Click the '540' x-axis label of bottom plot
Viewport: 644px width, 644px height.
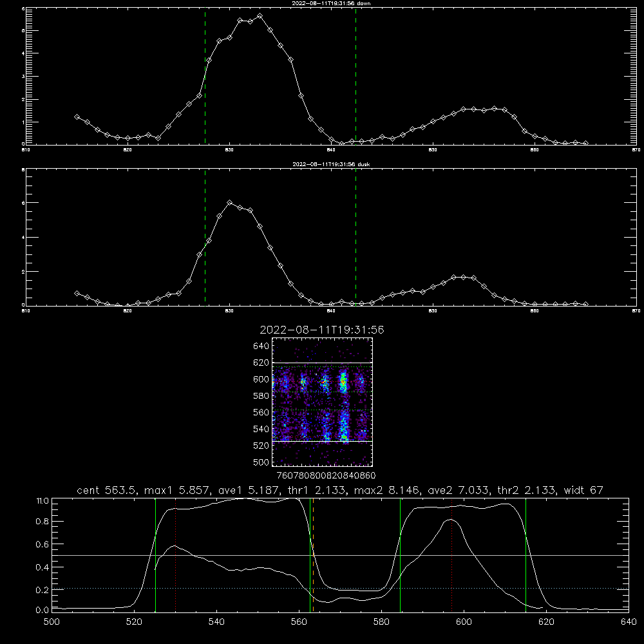tap(216, 622)
